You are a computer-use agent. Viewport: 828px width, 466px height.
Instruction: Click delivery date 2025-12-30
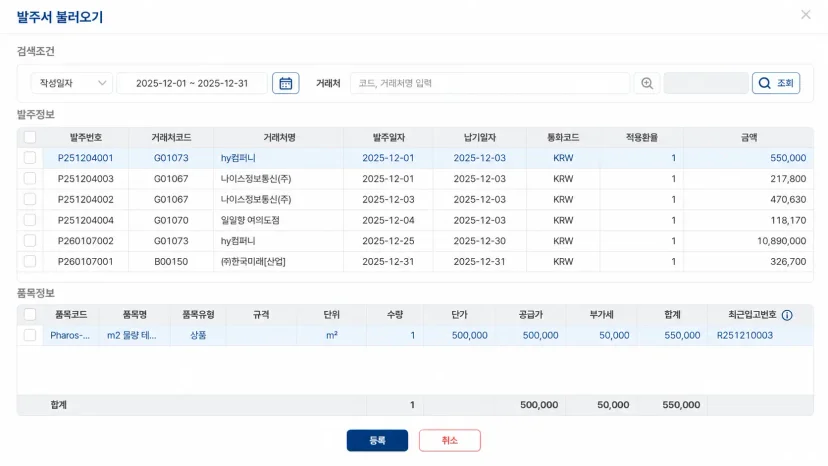[x=479, y=241]
